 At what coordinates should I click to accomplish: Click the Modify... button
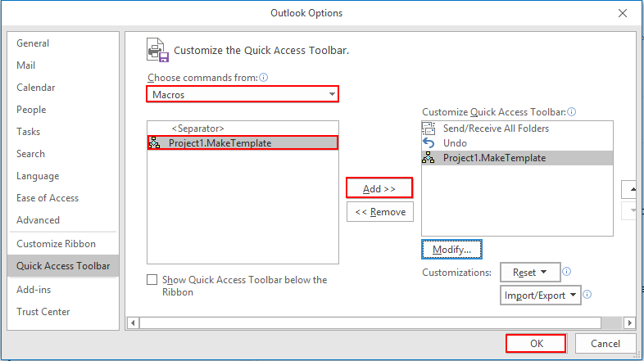click(451, 250)
